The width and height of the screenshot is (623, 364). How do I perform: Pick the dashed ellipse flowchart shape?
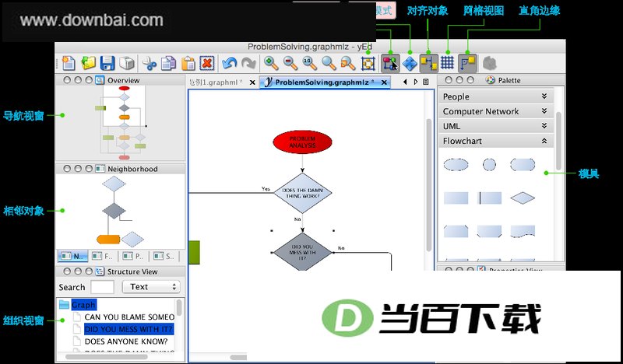coord(456,164)
